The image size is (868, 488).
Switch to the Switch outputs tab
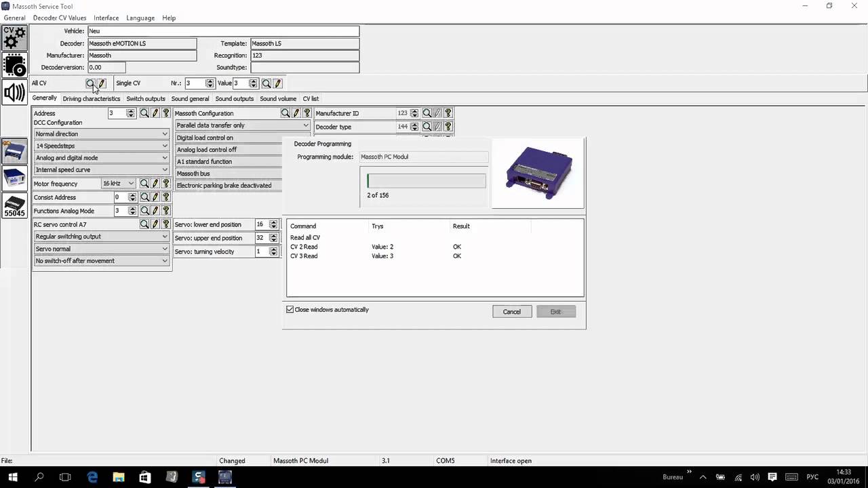point(146,99)
